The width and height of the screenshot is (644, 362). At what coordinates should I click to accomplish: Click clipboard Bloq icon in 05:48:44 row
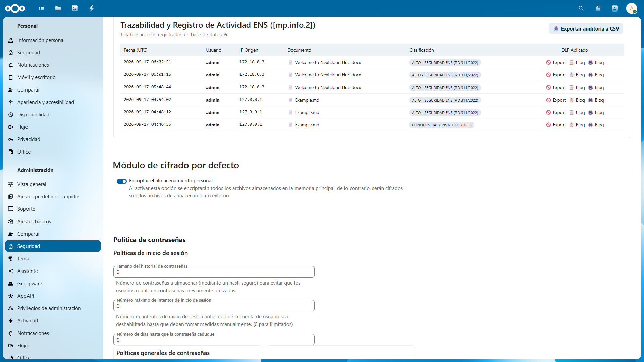click(571, 88)
